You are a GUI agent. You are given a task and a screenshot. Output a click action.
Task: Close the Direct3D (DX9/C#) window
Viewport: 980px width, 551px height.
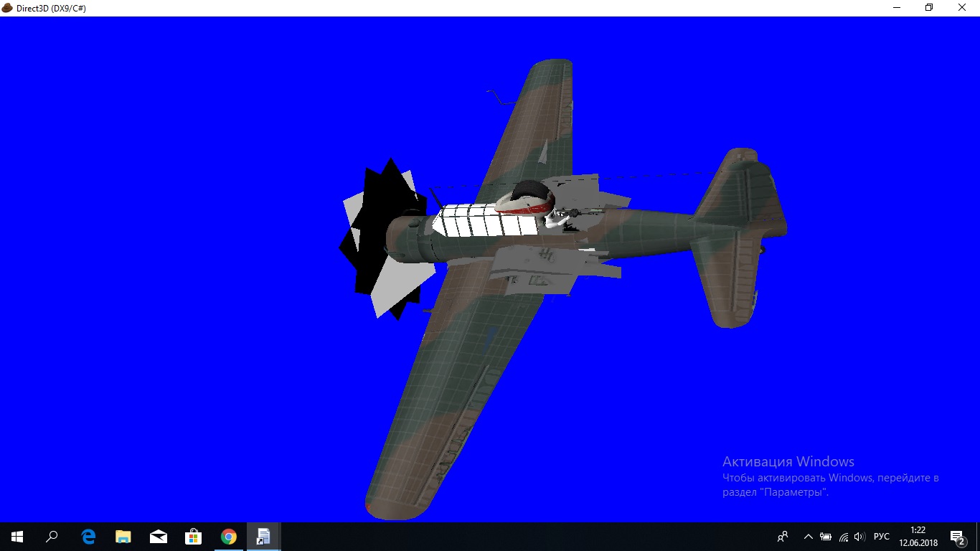coord(963,8)
